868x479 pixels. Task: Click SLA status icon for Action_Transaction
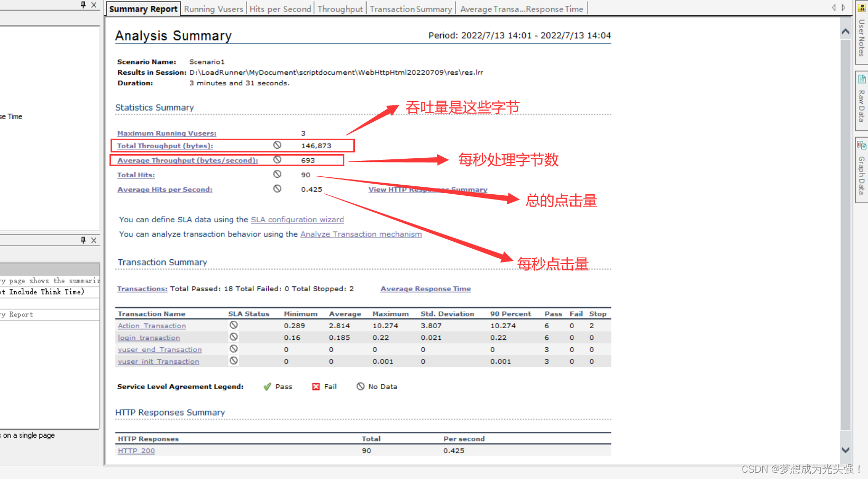(x=234, y=325)
